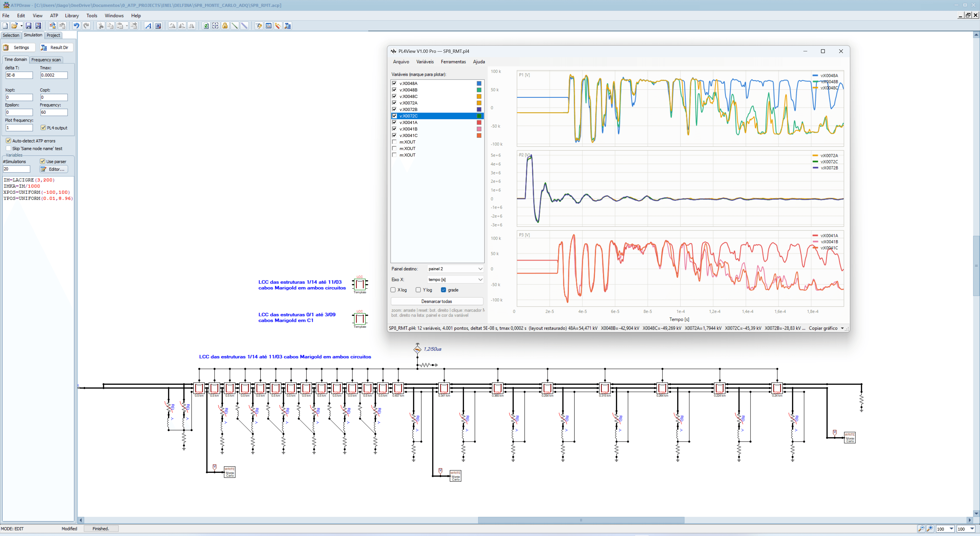Switch to the Frequency scan tab
This screenshot has width=980, height=536.
[46, 60]
